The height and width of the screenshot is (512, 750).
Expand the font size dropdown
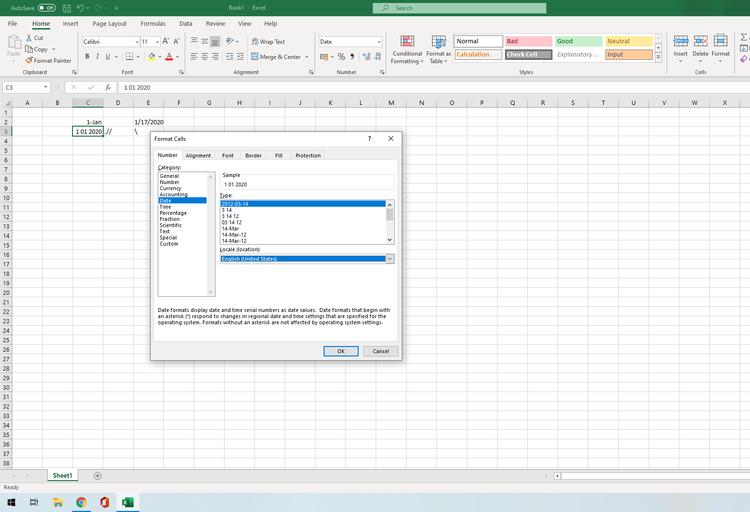pos(157,42)
